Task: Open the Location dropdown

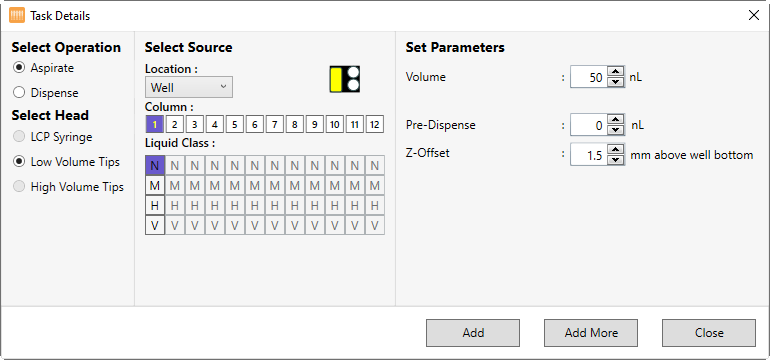Action: pos(189,87)
